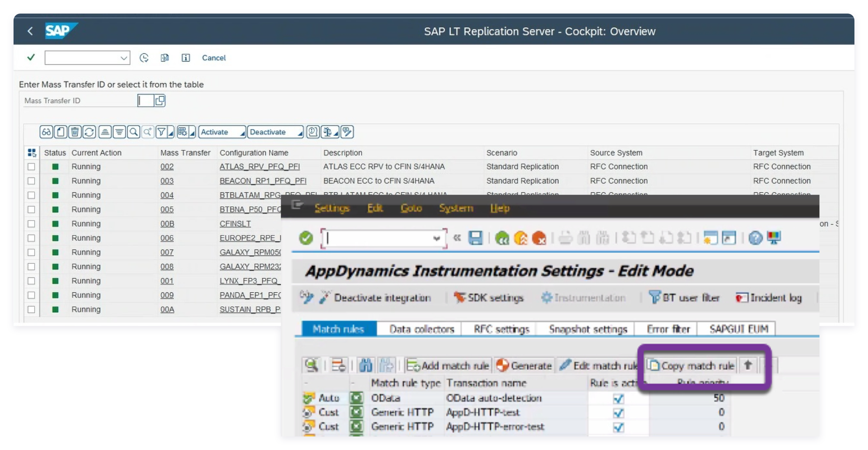The width and height of the screenshot is (868, 450).
Task: Click the pencil notes icon ending the table toolbar
Action: pyautogui.click(x=347, y=132)
